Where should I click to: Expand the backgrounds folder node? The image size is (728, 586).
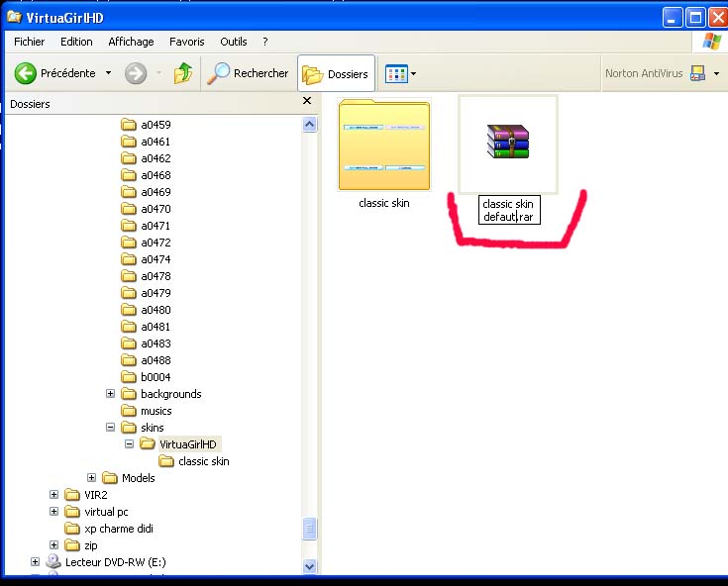[x=110, y=393]
